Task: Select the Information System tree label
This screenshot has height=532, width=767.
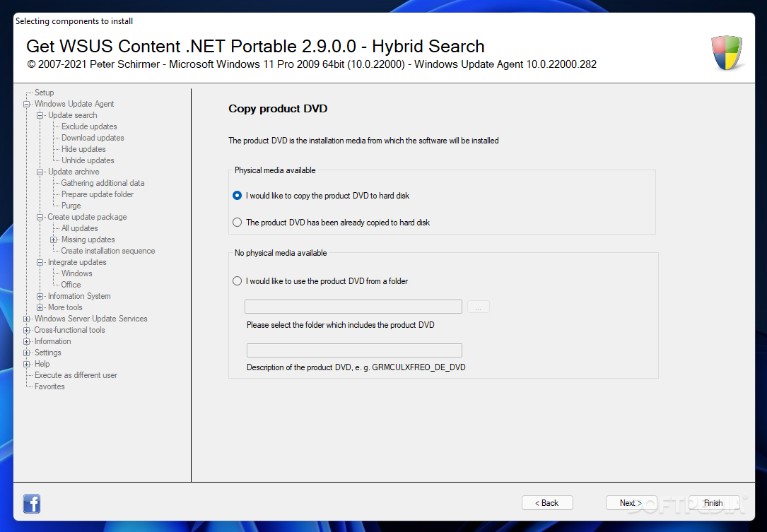Action: click(x=79, y=296)
